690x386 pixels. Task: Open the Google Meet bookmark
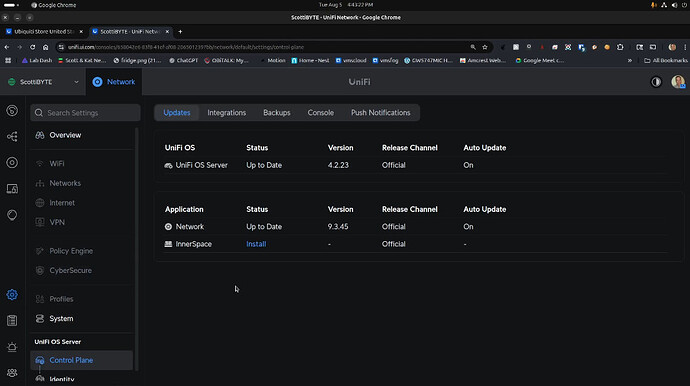pyautogui.click(x=540, y=60)
